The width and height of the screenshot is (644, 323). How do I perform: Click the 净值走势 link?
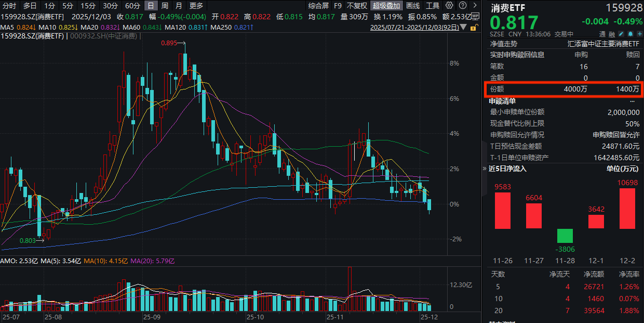point(503,44)
